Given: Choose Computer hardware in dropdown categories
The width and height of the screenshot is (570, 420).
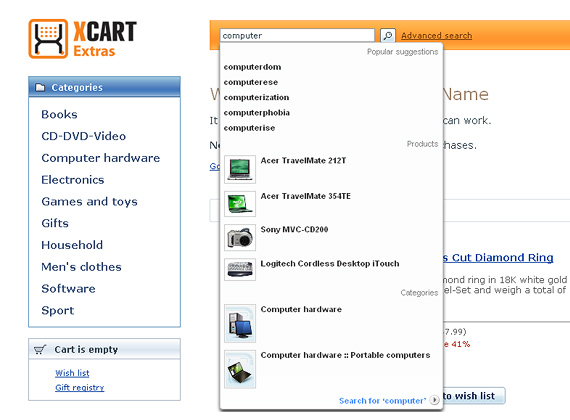Looking at the screenshot, I should pyautogui.click(x=301, y=309).
